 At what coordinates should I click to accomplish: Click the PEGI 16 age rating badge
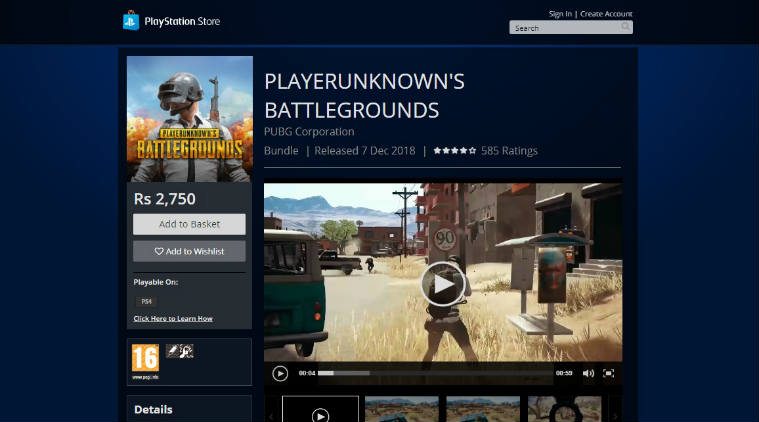[145, 358]
